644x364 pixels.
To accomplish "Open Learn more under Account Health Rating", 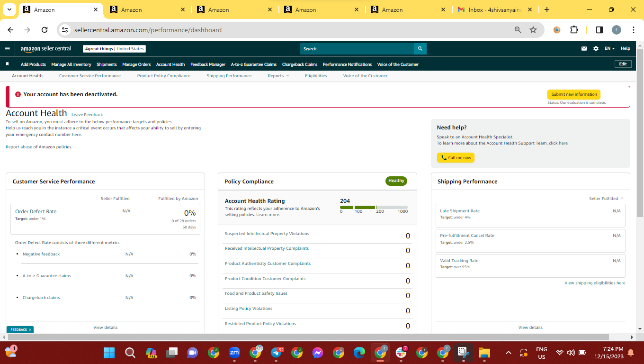I will point(268,215).
